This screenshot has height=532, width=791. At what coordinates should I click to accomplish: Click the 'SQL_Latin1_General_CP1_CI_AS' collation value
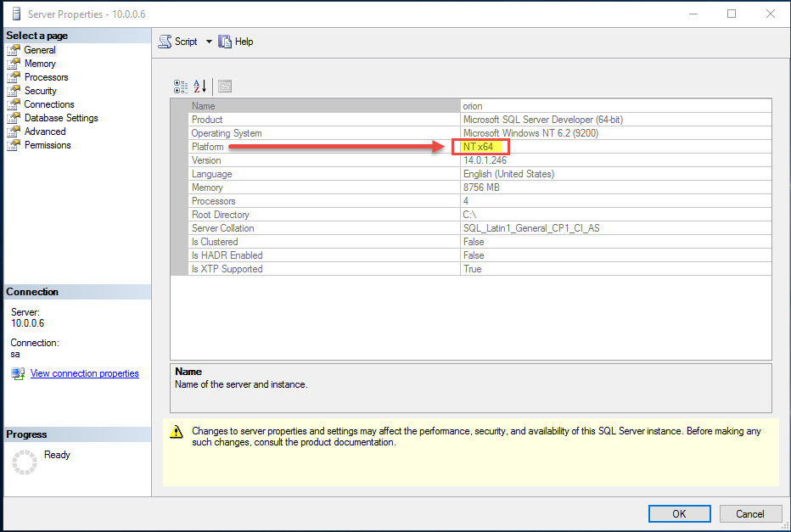531,228
